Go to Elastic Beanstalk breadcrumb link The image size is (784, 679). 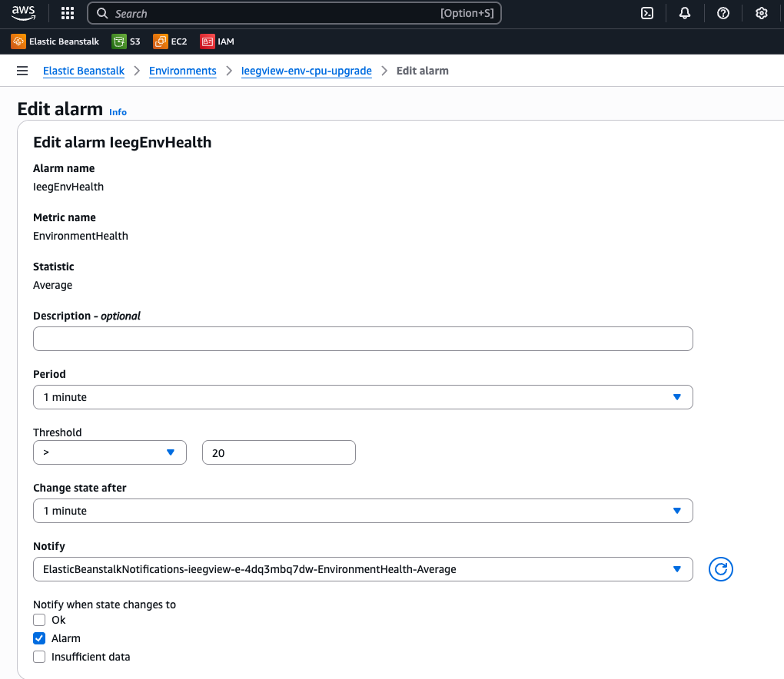point(84,71)
